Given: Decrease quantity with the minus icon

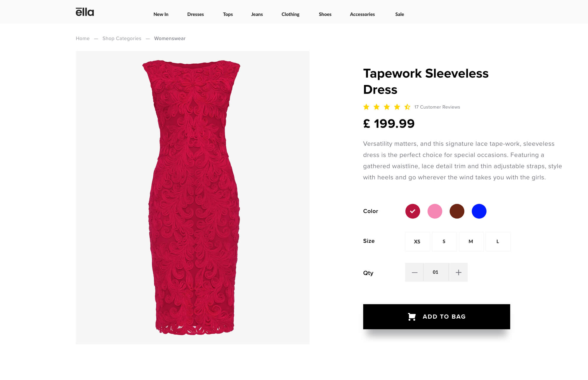Looking at the screenshot, I should tap(414, 272).
